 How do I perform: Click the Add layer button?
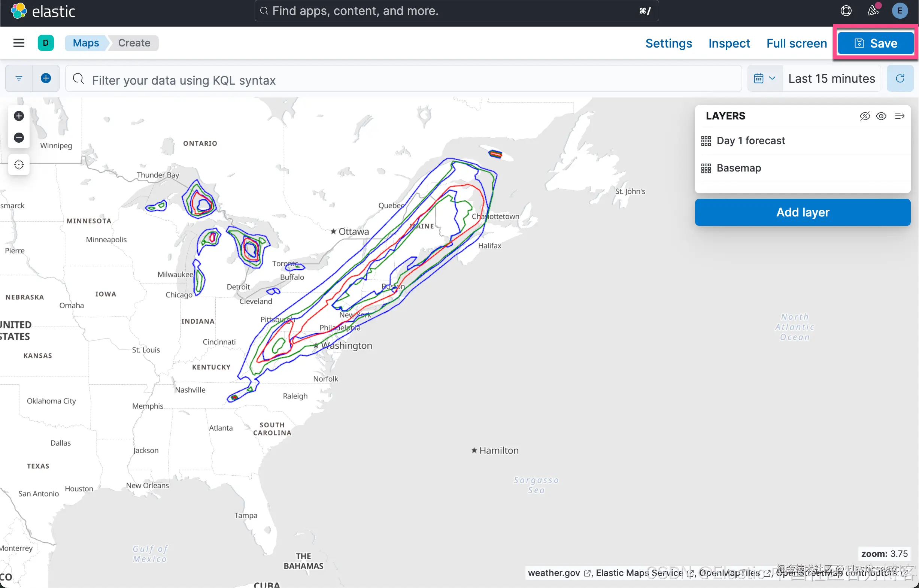coord(802,212)
